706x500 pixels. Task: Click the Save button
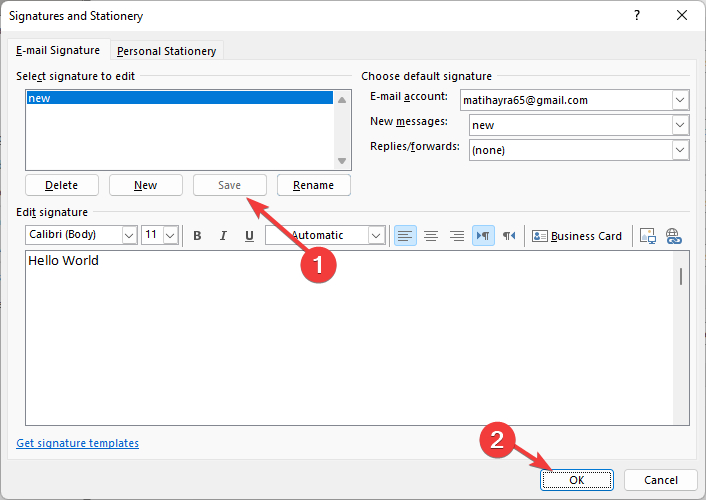click(x=230, y=185)
